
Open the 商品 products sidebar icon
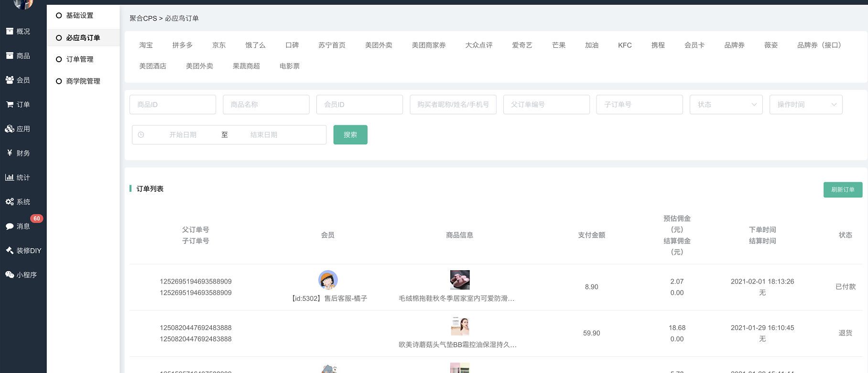click(x=10, y=56)
